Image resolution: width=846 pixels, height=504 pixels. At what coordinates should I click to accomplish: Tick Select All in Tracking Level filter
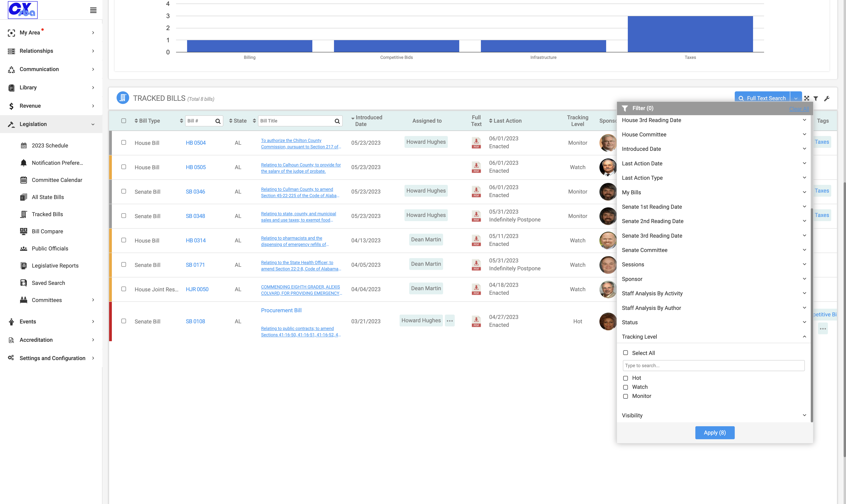click(x=626, y=353)
